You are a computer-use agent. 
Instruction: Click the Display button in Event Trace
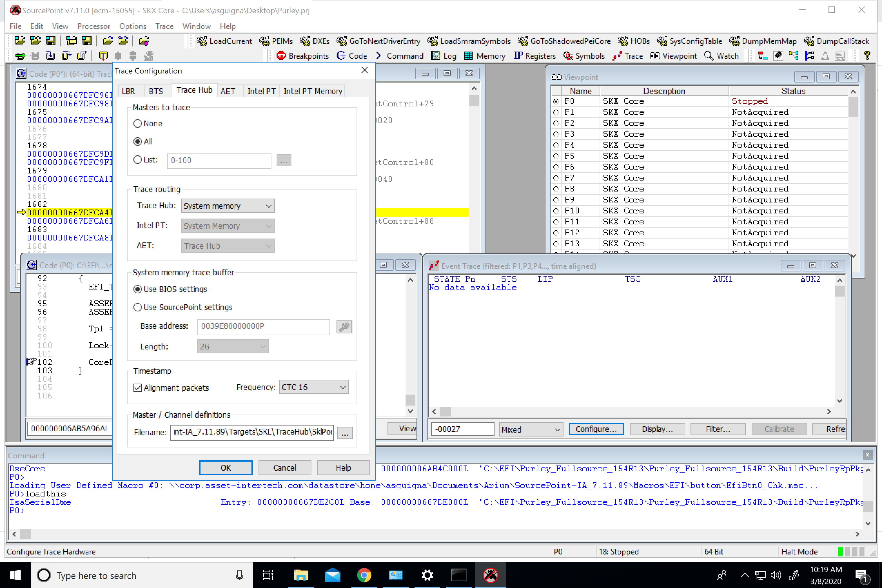click(657, 429)
